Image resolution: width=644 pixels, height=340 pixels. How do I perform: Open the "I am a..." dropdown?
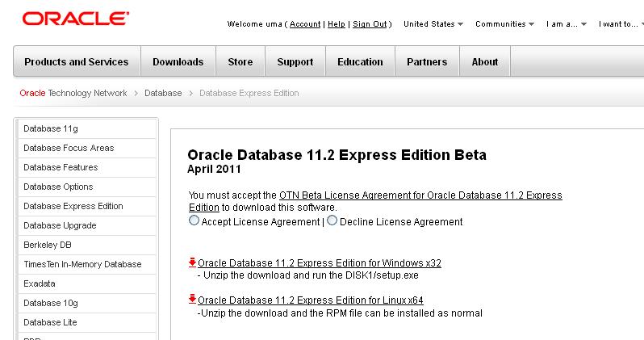(566, 24)
